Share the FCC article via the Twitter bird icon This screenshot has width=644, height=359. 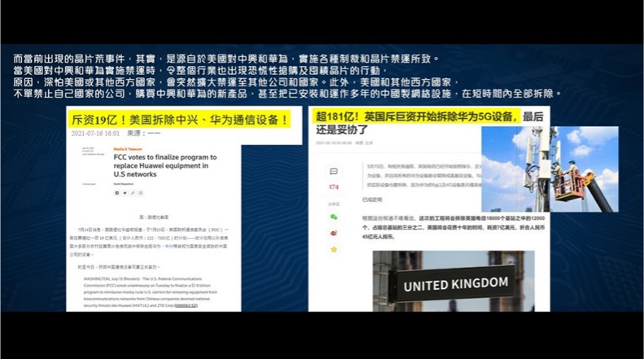coord(125,193)
